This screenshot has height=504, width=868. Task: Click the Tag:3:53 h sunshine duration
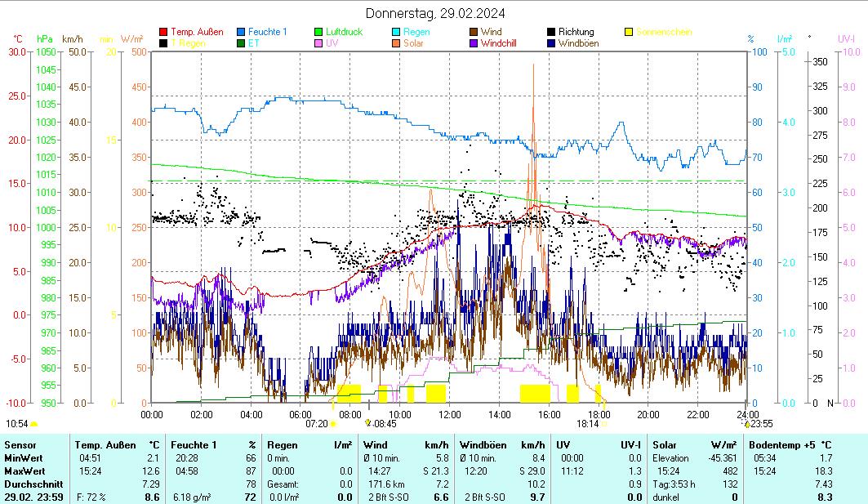click(674, 484)
